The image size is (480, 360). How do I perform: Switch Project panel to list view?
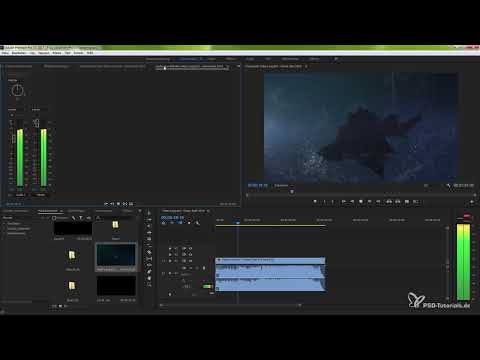tap(55, 306)
